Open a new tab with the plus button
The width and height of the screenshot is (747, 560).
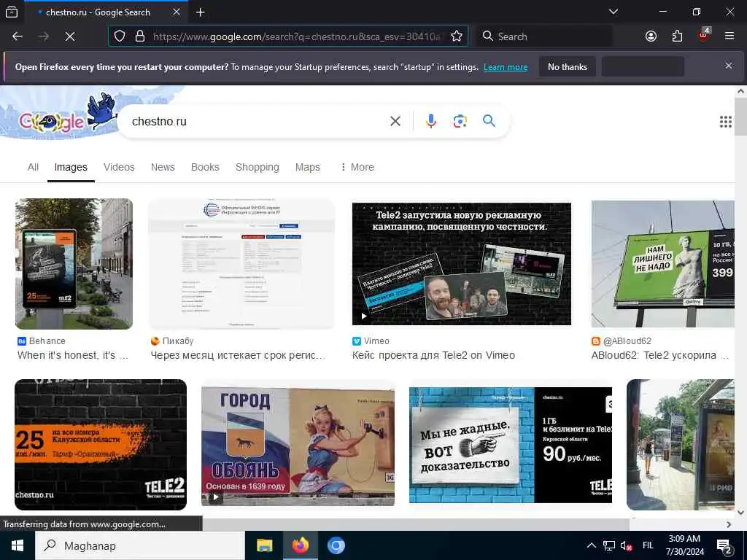click(201, 12)
